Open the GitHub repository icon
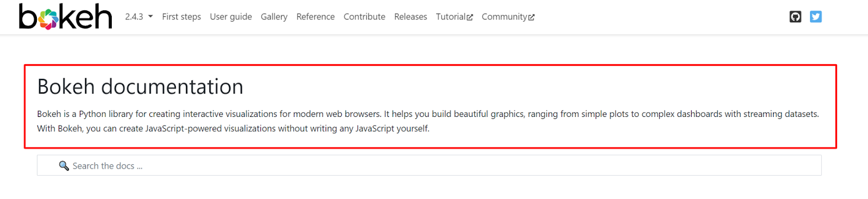868x199 pixels. pyautogui.click(x=795, y=17)
